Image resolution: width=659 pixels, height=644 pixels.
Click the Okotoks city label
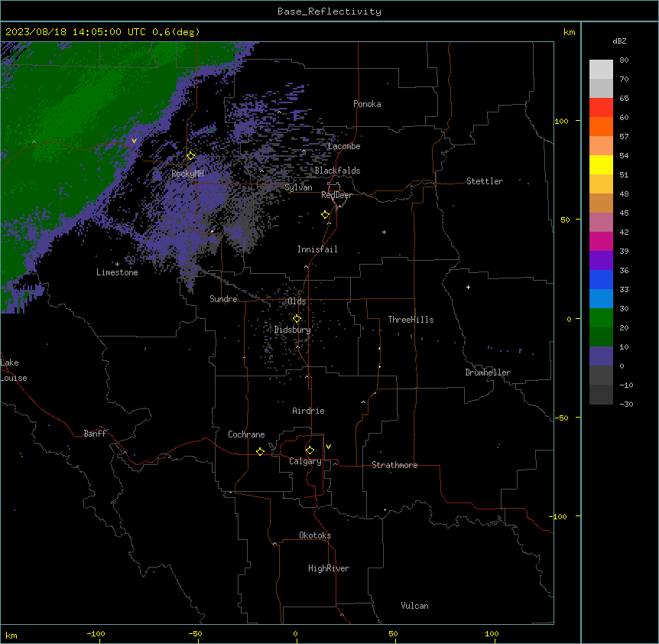[x=315, y=535]
